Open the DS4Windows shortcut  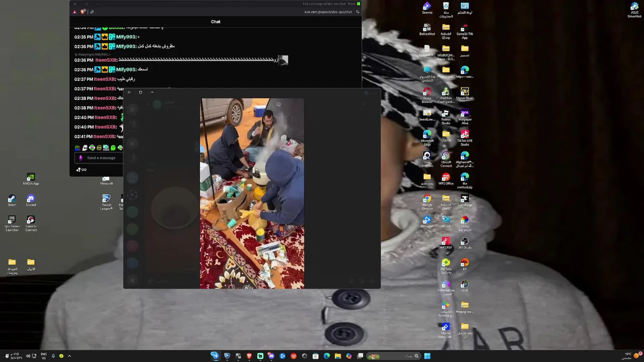446,288
